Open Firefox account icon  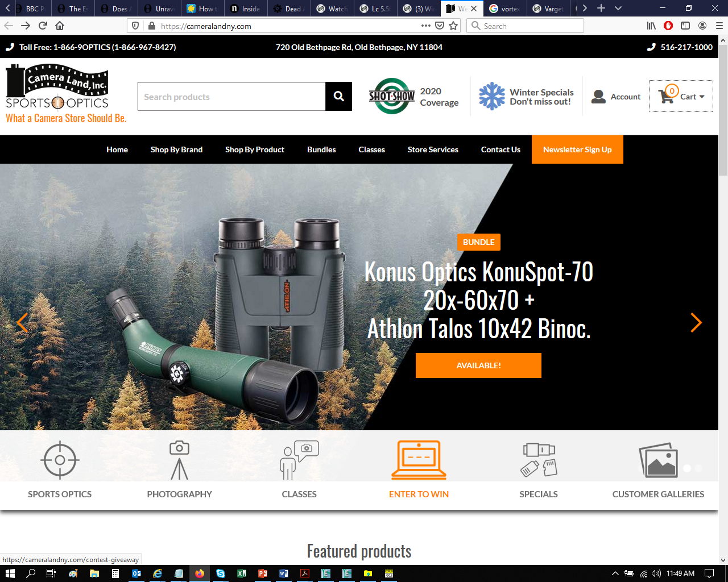tap(702, 26)
